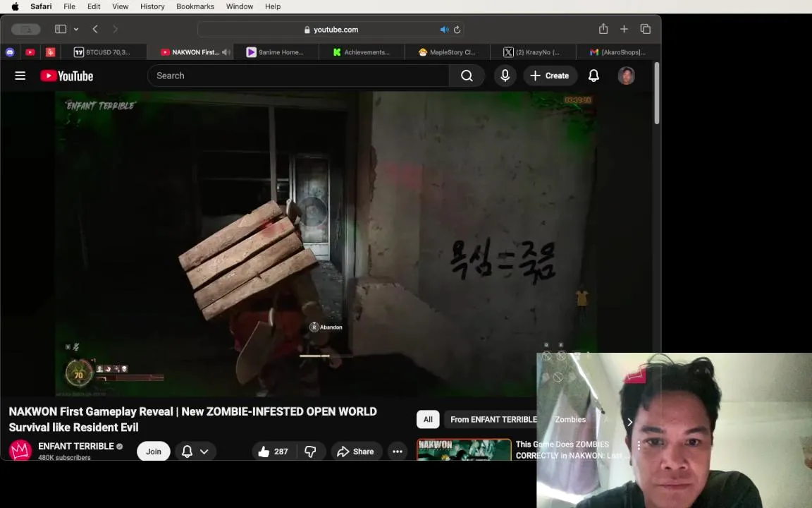This screenshot has width=812, height=508.
Task: Select the Zombies filter chip
Action: [x=570, y=419]
